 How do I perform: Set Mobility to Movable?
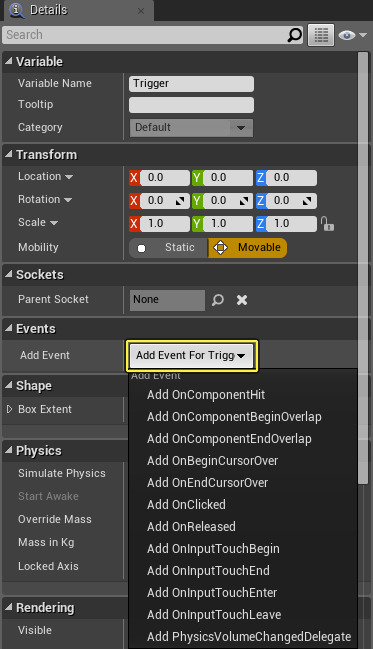coord(247,248)
